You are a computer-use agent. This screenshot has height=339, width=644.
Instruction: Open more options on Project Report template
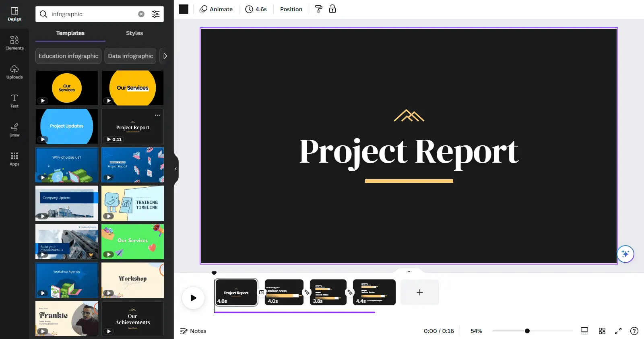(x=157, y=115)
